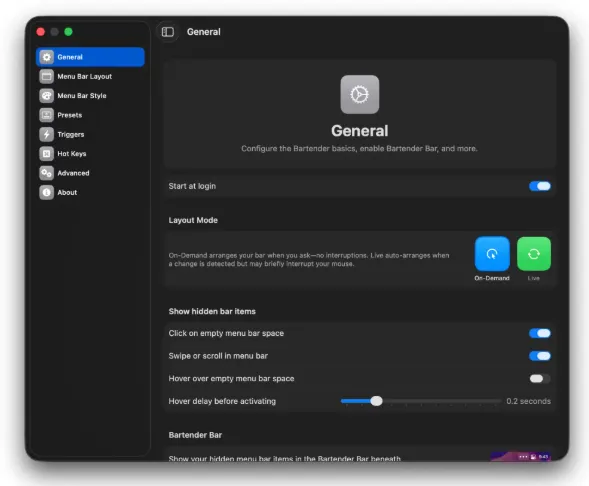Screen dimensions: 589x486
Task: Click the Bartender Bar preview thumbnail
Action: coord(521,456)
